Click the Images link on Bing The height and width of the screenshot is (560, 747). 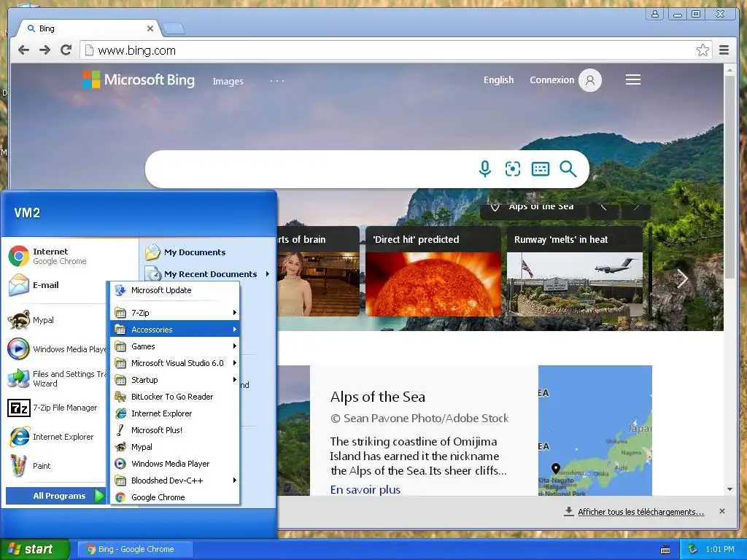tap(228, 82)
